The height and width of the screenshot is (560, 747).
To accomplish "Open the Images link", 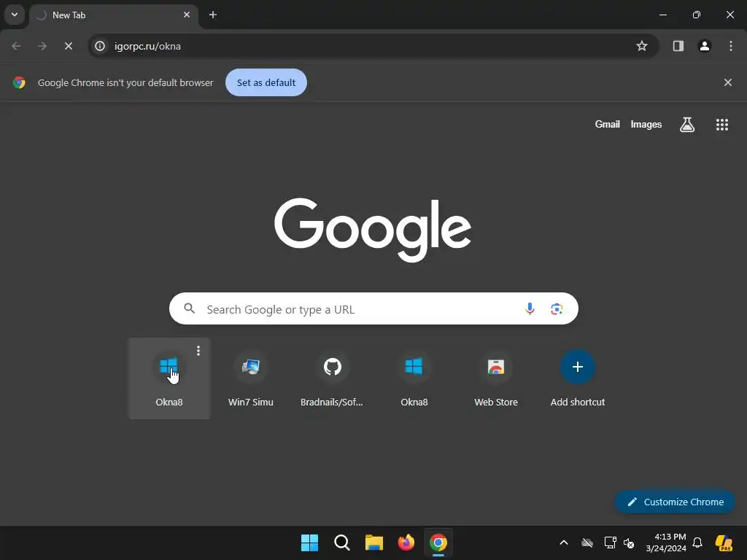I will pos(646,124).
